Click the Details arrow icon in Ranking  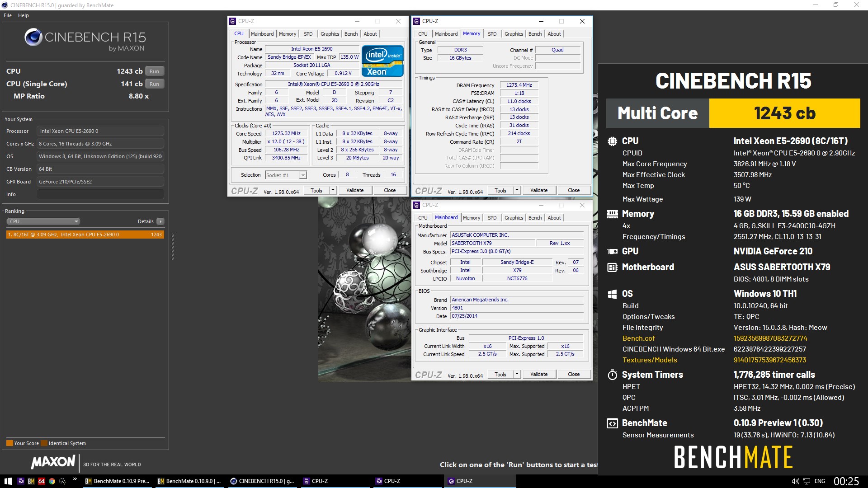[160, 221]
